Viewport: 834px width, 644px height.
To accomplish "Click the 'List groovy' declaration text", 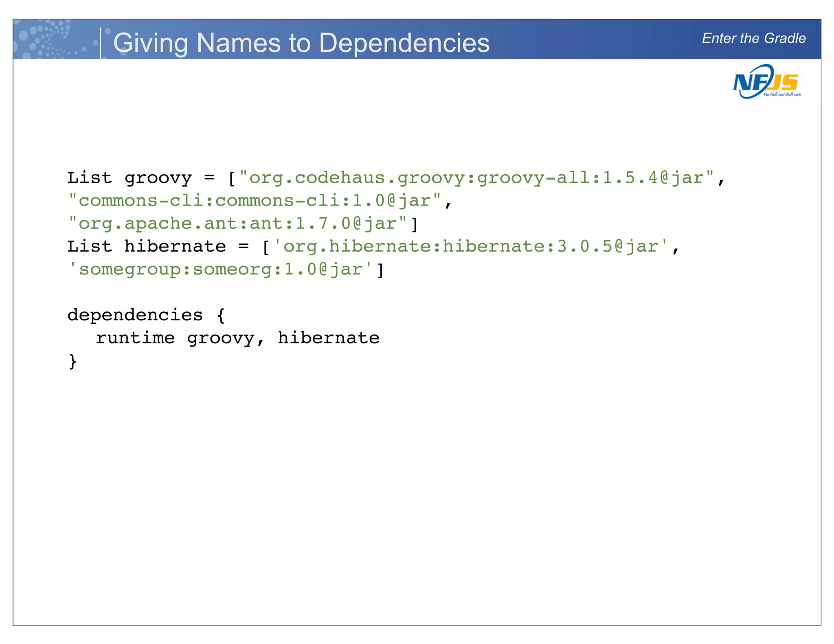I will click(129, 178).
